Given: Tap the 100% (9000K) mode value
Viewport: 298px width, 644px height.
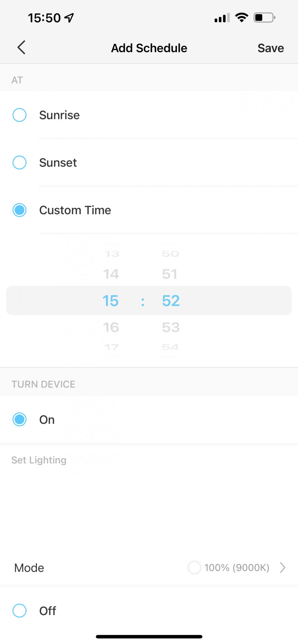Looking at the screenshot, I should pyautogui.click(x=237, y=567).
